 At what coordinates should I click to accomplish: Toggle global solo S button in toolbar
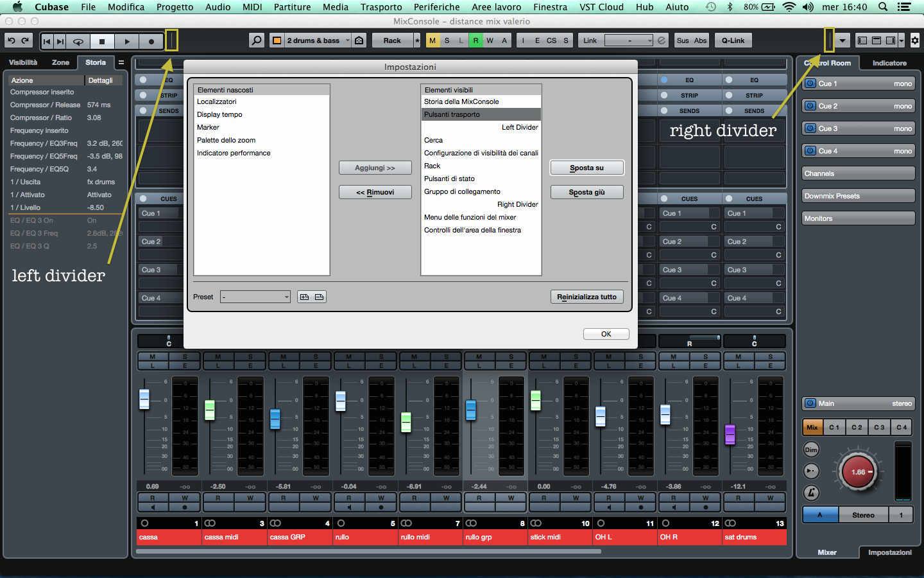(x=447, y=40)
